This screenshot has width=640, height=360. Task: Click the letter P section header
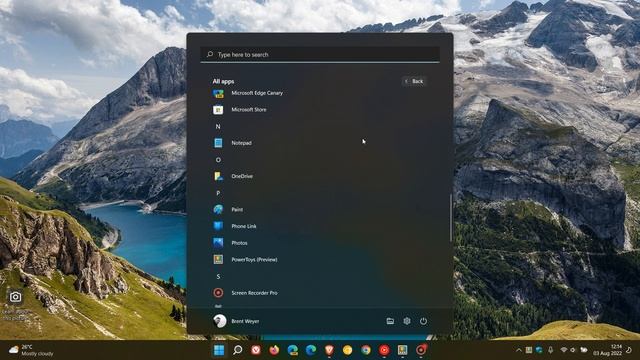(x=218, y=193)
